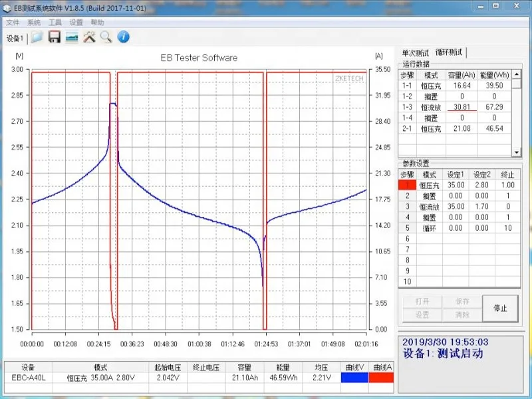Image resolution: width=532 pixels, height=399 pixels.
Task: Click 恒流放 mode in parameter step 3
Action: 429,207
